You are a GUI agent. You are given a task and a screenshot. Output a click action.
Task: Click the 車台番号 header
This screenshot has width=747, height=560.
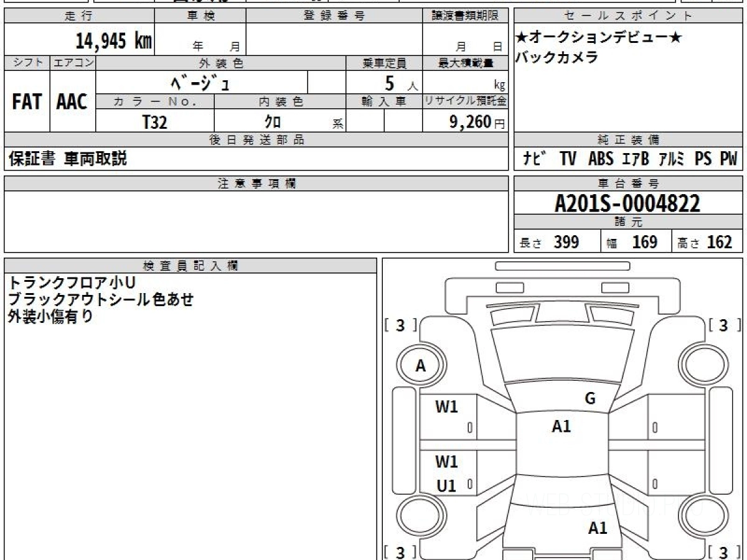pyautogui.click(x=628, y=183)
